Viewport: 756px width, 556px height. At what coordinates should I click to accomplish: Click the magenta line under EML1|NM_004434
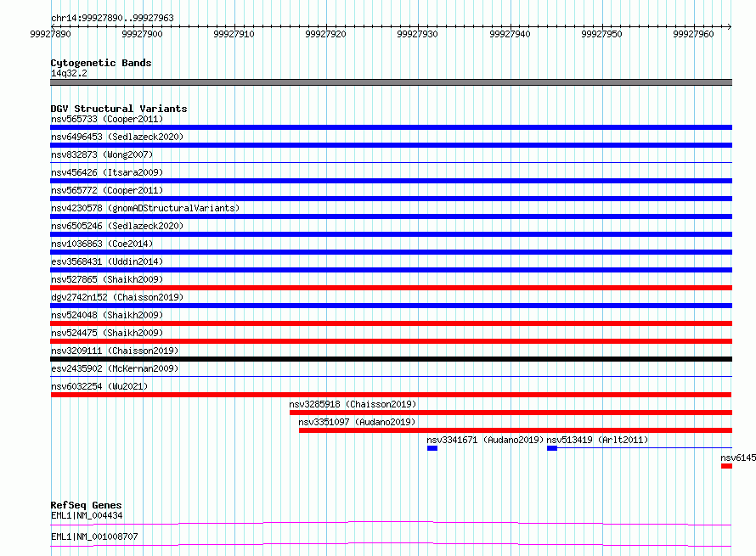391,523
